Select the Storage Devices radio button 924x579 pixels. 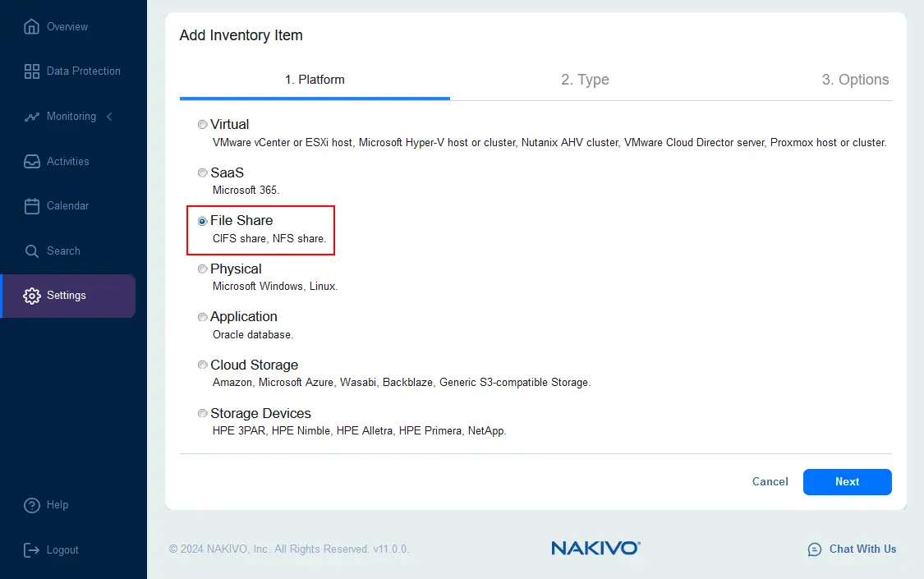(x=203, y=413)
